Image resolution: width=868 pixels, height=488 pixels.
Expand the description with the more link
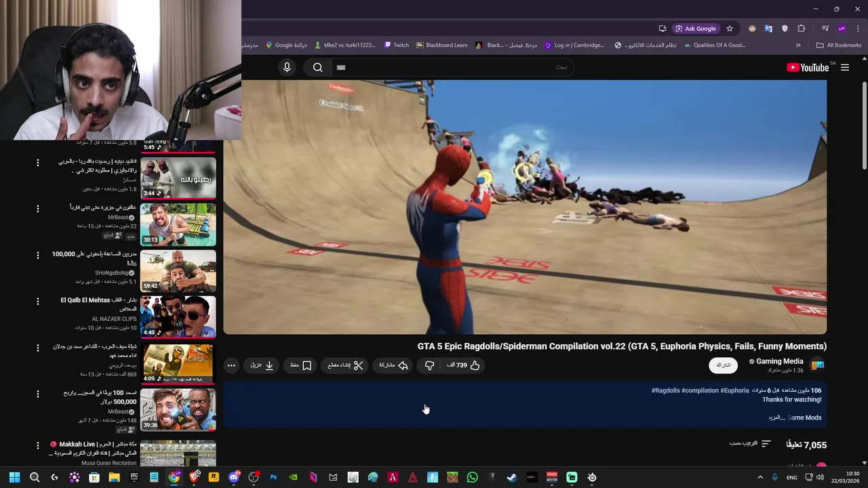coord(776,418)
